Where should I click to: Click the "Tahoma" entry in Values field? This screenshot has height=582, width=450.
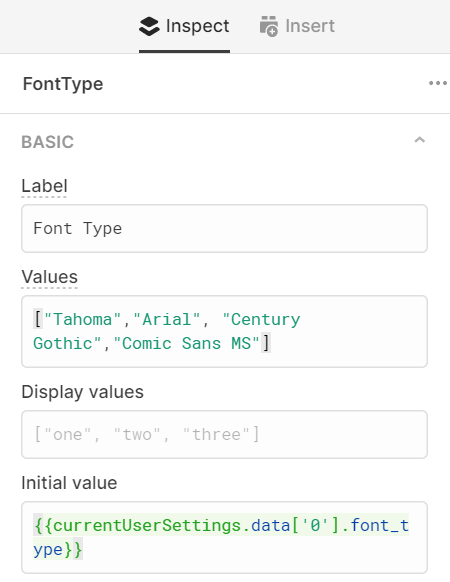(83, 320)
